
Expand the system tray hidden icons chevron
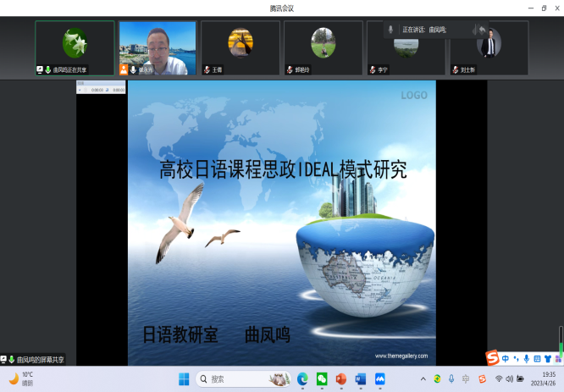[x=423, y=378]
